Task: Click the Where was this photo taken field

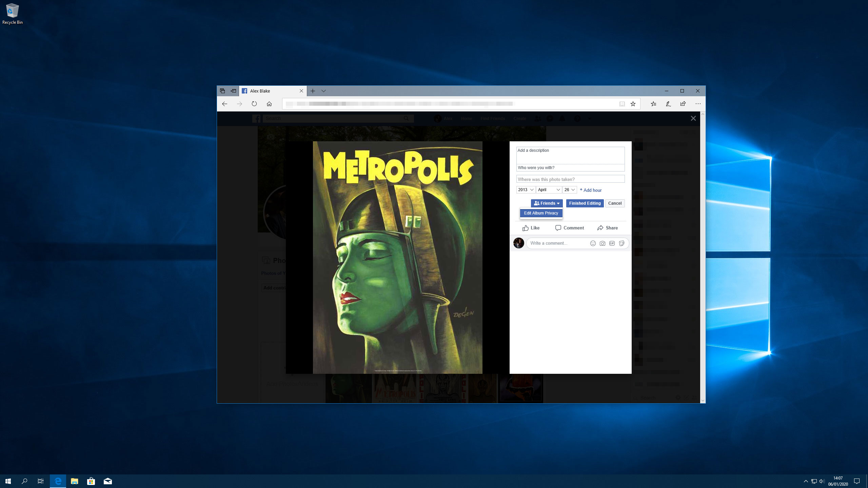Action: click(570, 179)
